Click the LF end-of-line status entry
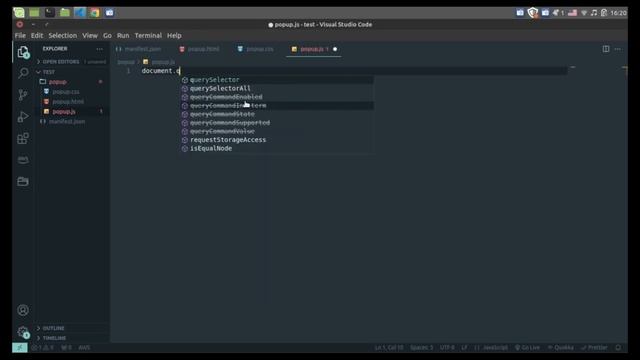 pyautogui.click(x=464, y=348)
